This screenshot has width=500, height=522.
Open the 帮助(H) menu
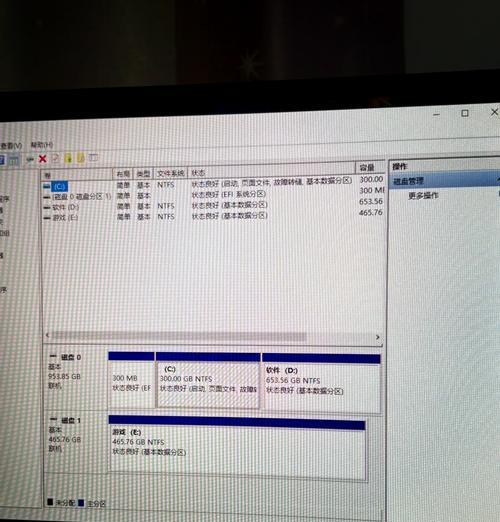click(42, 145)
